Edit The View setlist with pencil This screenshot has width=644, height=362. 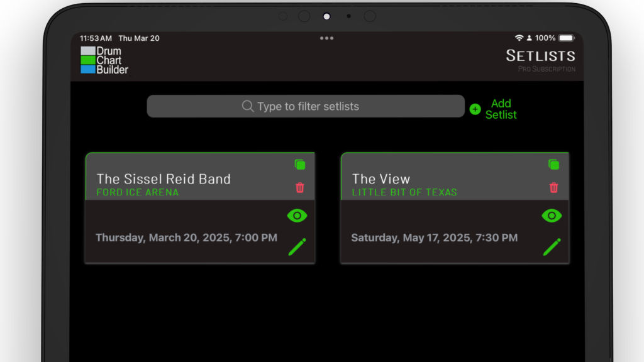click(552, 247)
